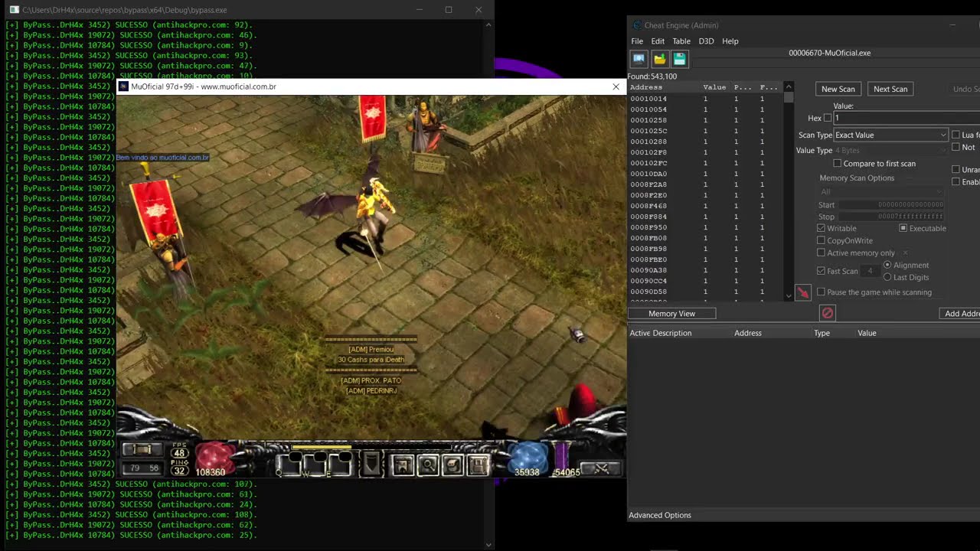
Task: Click the red arrow below the results list
Action: coord(802,293)
